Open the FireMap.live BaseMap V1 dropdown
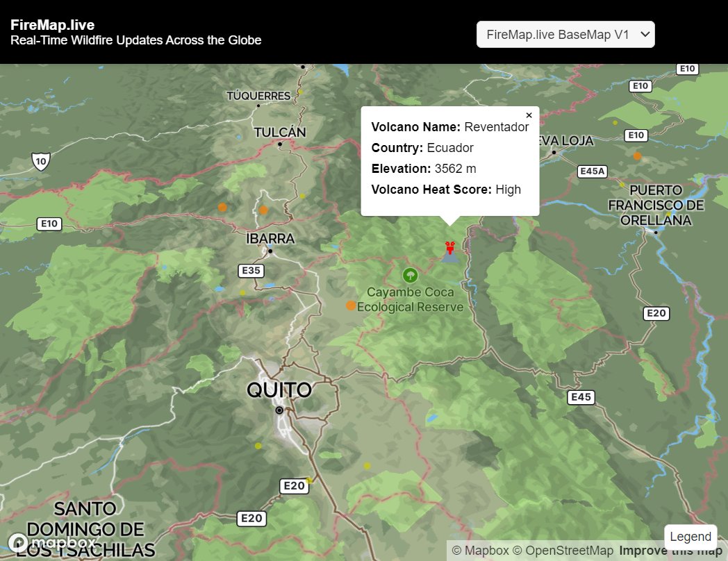The height and width of the screenshot is (561, 728). click(x=565, y=34)
